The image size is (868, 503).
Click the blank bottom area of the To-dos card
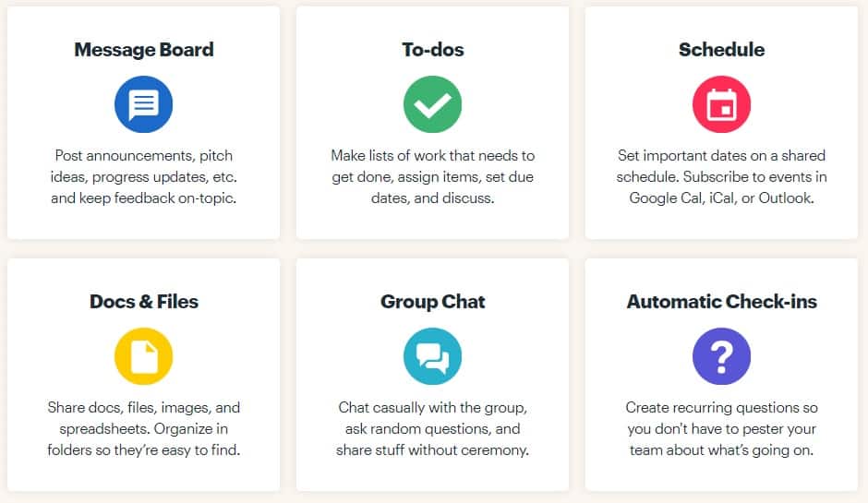(x=432, y=223)
